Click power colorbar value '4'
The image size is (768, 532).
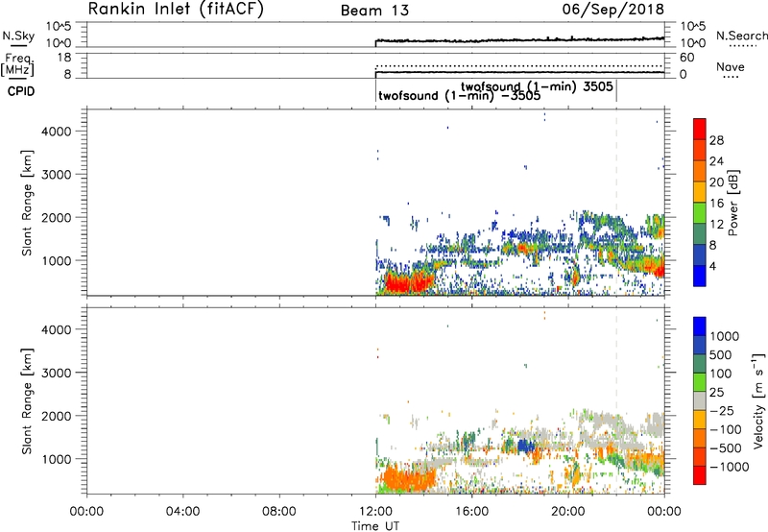tap(712, 266)
